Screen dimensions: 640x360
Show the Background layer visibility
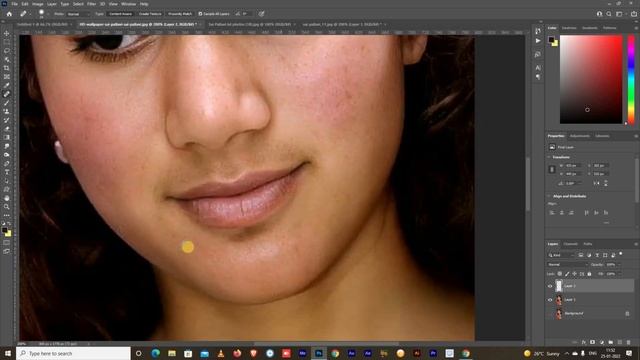(x=550, y=313)
